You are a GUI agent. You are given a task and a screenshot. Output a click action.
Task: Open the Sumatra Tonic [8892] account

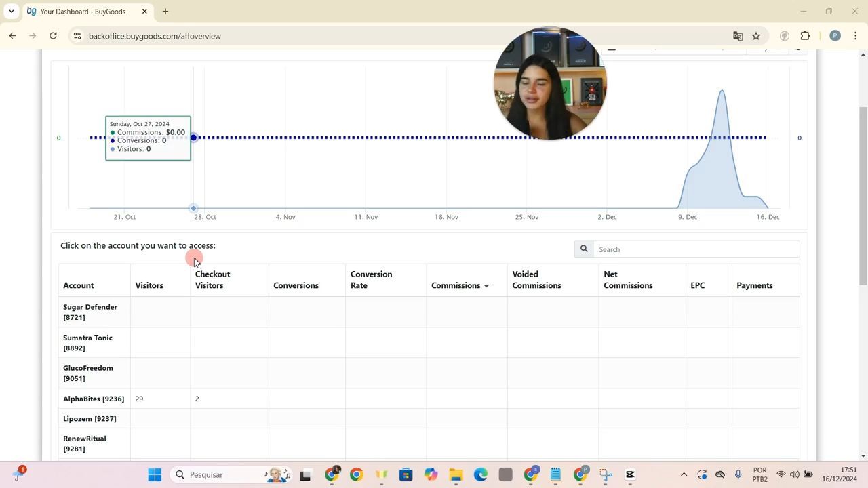point(87,342)
